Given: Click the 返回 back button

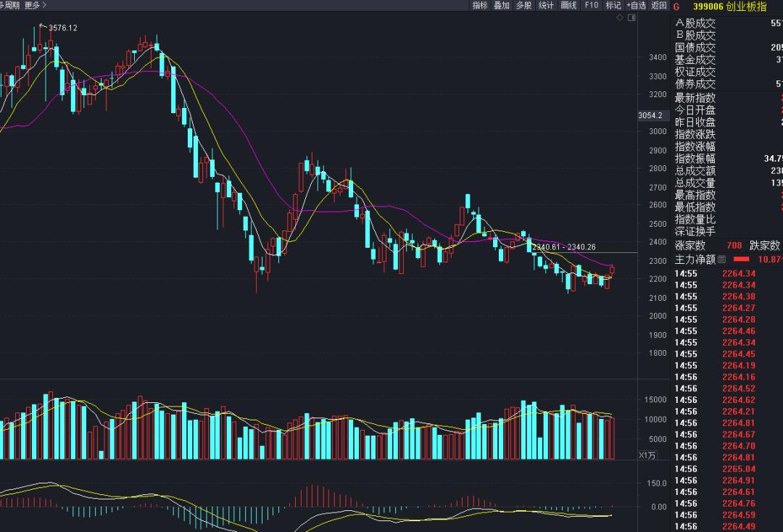Looking at the screenshot, I should pos(658,5).
